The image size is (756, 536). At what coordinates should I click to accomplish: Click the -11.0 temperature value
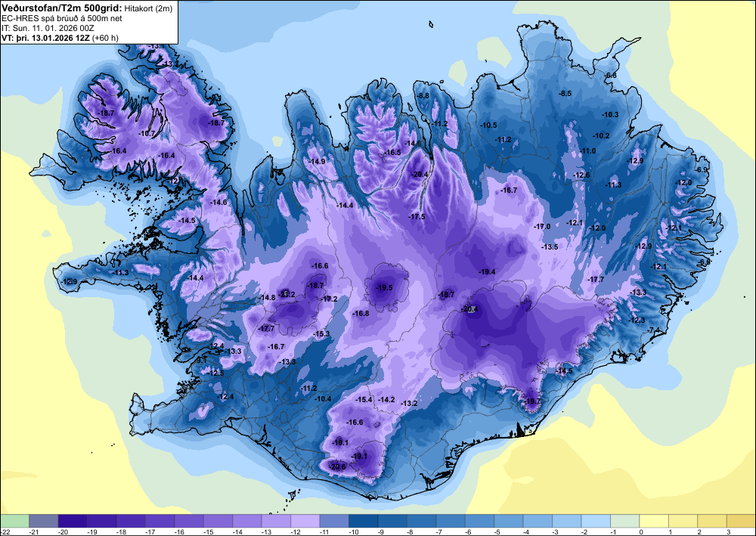tap(587, 151)
